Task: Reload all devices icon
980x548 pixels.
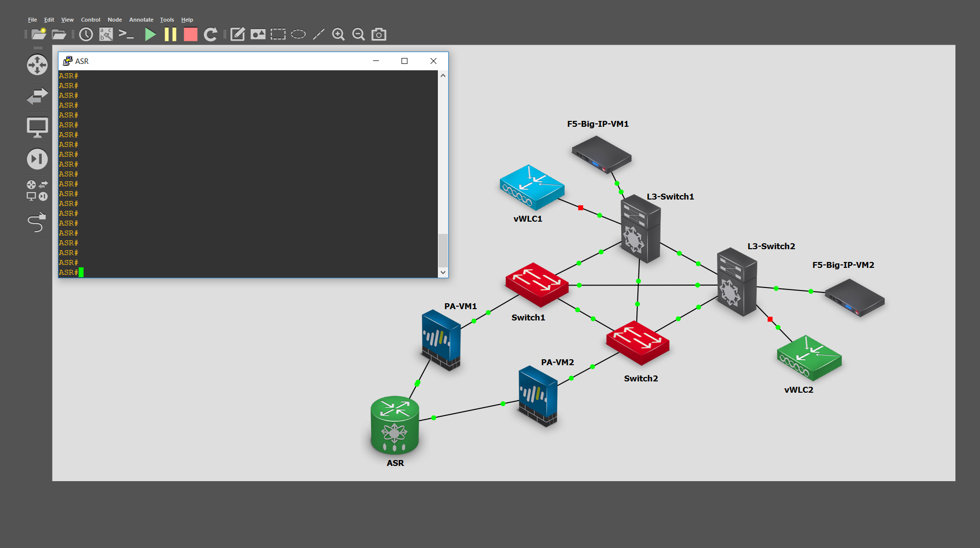Action: pyautogui.click(x=210, y=34)
